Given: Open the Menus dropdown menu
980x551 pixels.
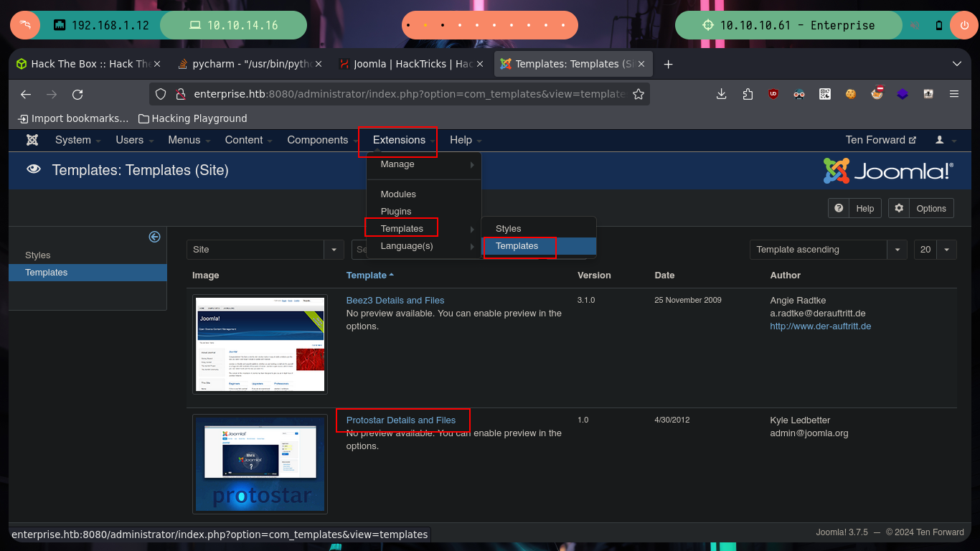Looking at the screenshot, I should [189, 140].
